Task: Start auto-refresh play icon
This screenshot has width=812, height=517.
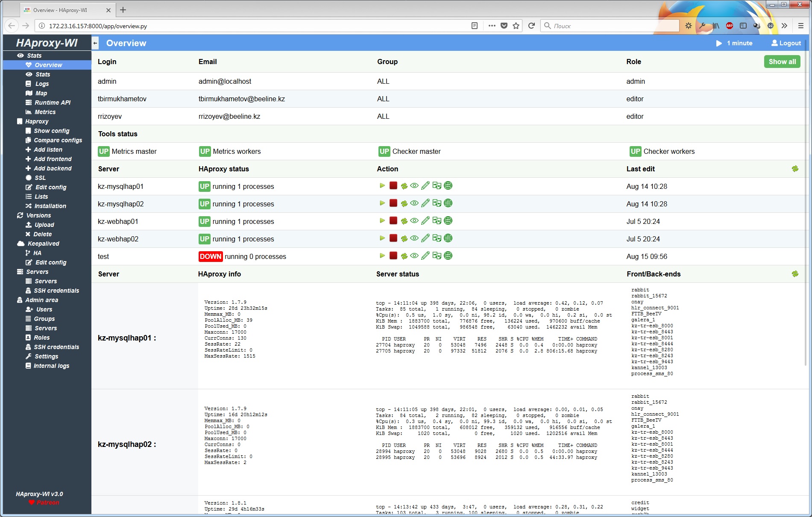Action: (719, 43)
